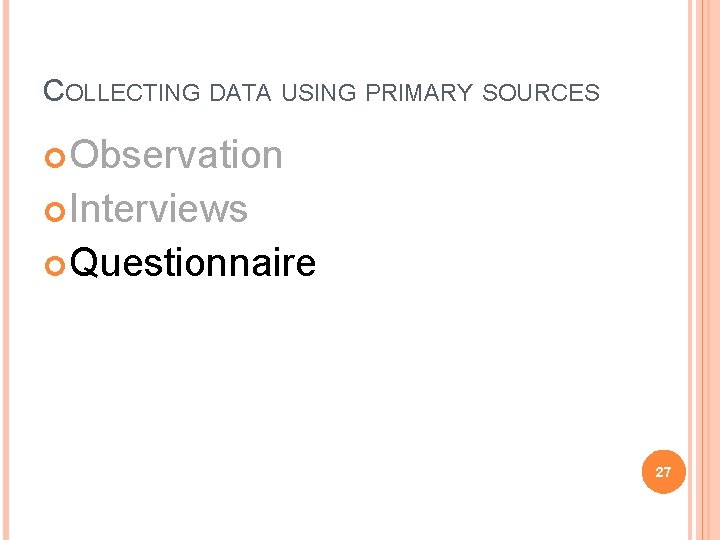Viewport: 720px width, 540px height.
Task: Click the letter I starting Interviews
Action: tap(76, 209)
